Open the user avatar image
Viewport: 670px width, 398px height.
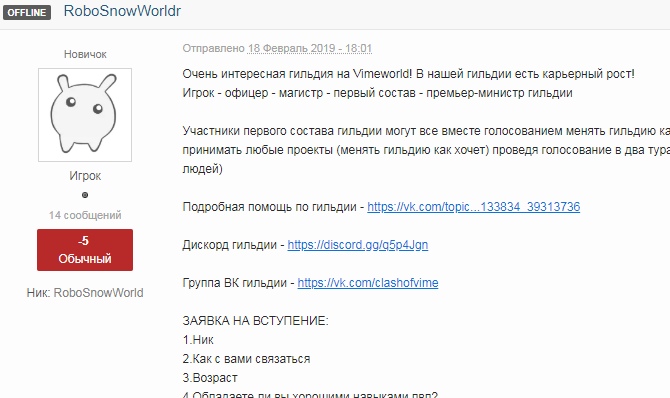(85, 115)
